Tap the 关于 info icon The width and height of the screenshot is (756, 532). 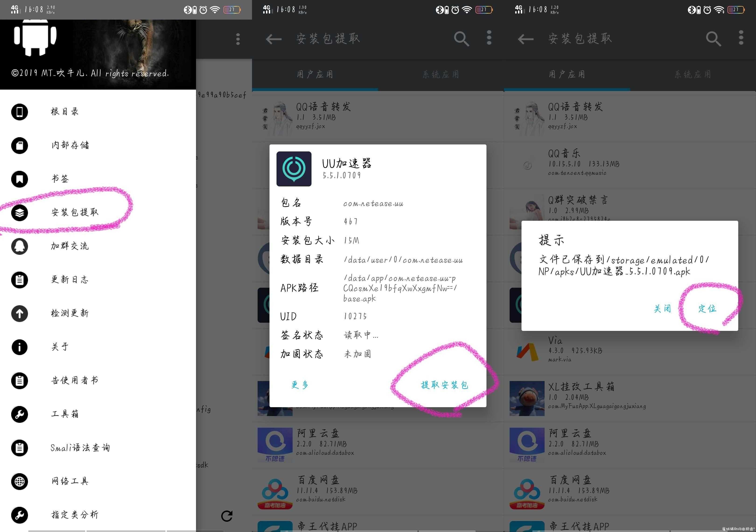(x=19, y=347)
